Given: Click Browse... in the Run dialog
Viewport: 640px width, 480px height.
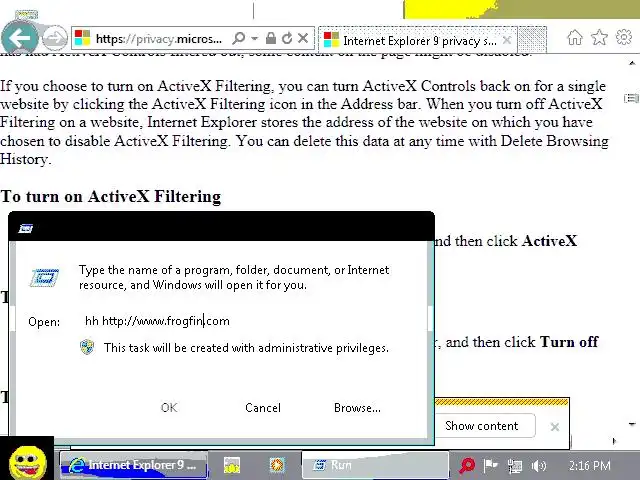Looking at the screenshot, I should pos(357,407).
